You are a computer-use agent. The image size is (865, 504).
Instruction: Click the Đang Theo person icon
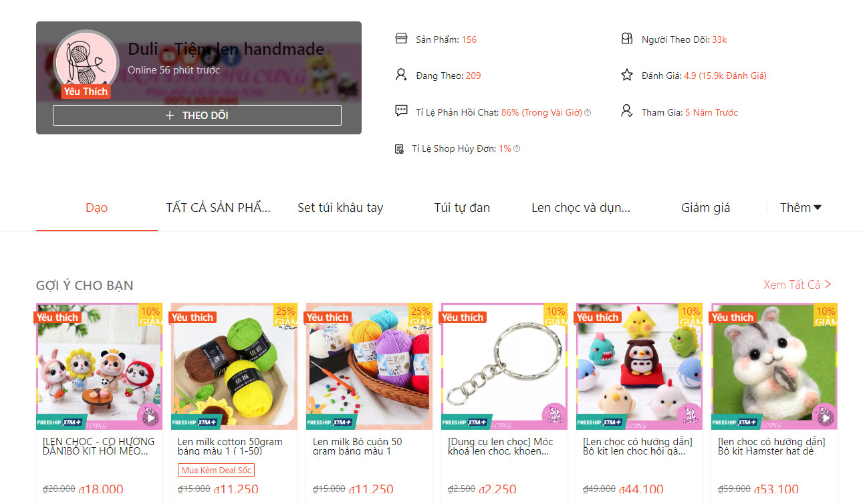point(401,75)
